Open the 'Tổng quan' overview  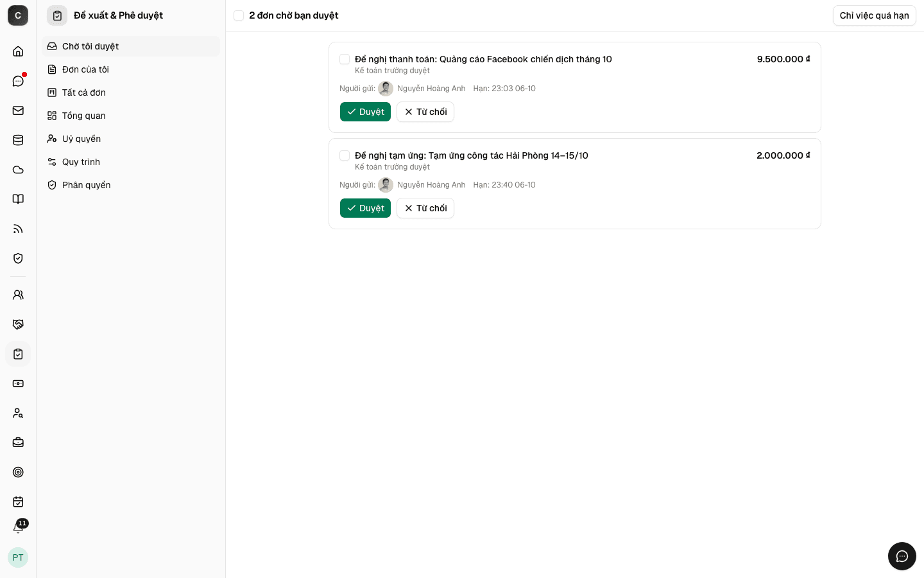[x=131, y=116]
